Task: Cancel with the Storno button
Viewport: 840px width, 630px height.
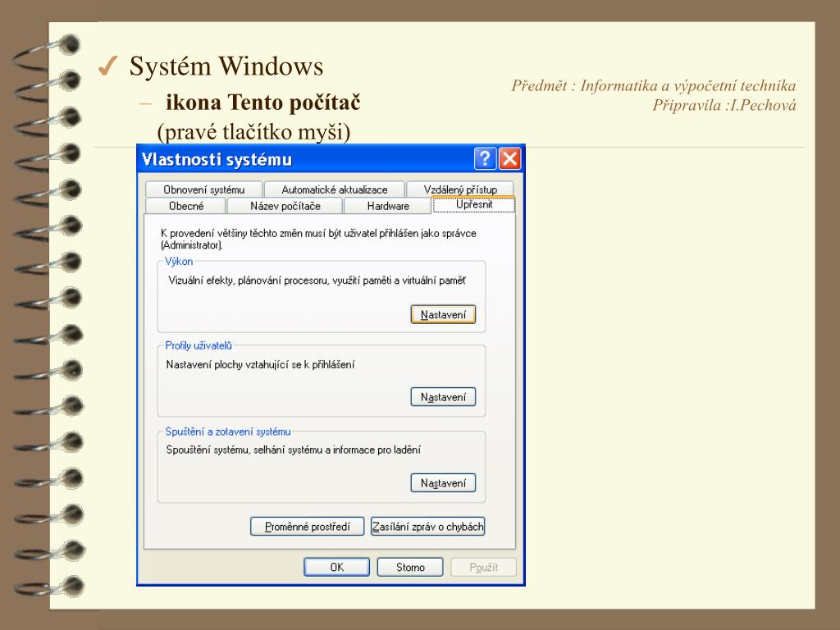Action: [x=410, y=567]
